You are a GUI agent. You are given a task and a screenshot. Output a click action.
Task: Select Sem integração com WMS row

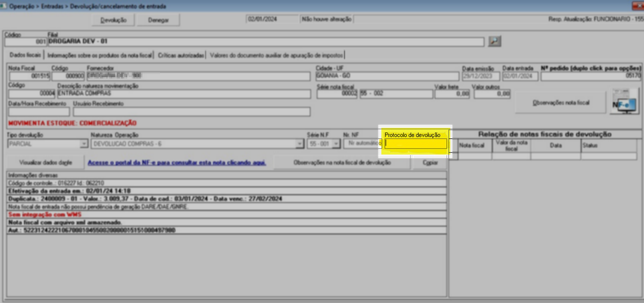(226, 214)
